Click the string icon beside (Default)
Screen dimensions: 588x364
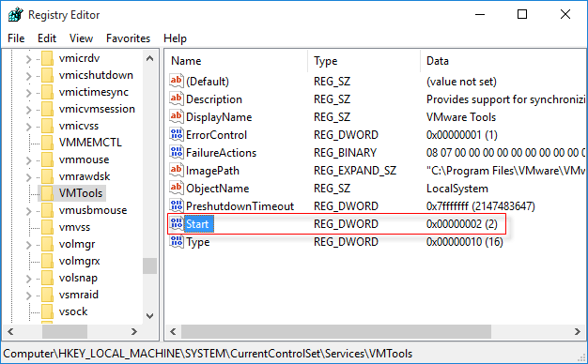[176, 81]
